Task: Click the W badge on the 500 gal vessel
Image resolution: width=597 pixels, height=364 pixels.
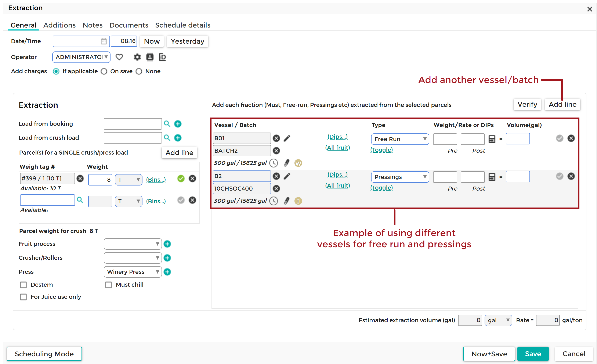Action: click(x=298, y=163)
